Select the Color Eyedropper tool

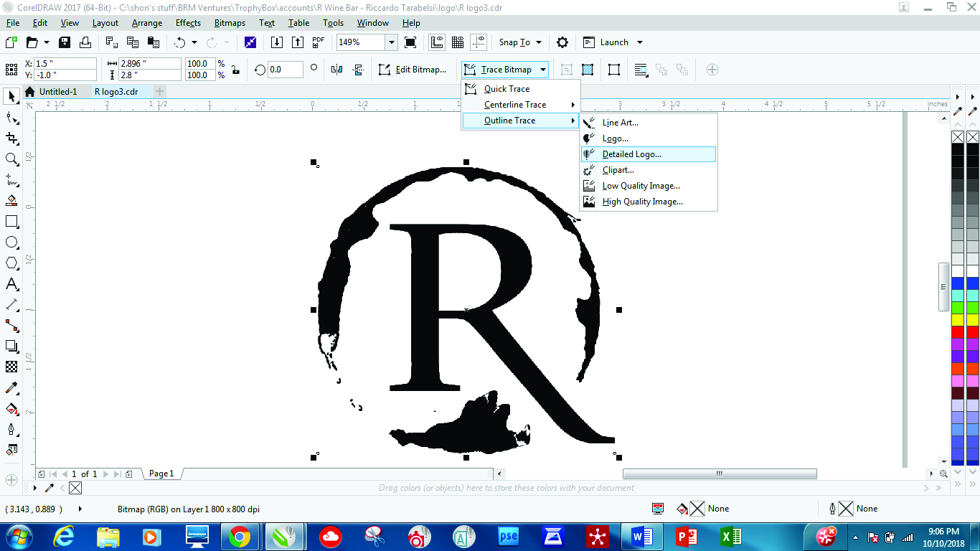coord(11,388)
